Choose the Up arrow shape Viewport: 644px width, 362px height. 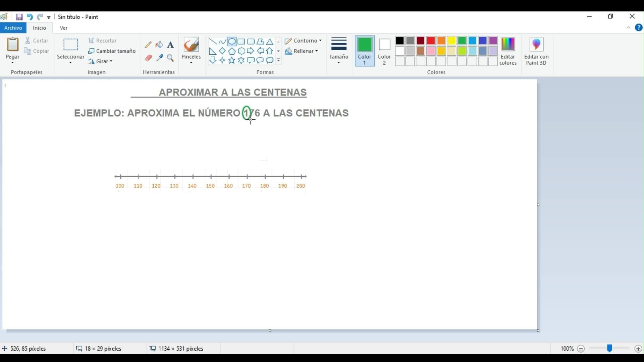270,51
